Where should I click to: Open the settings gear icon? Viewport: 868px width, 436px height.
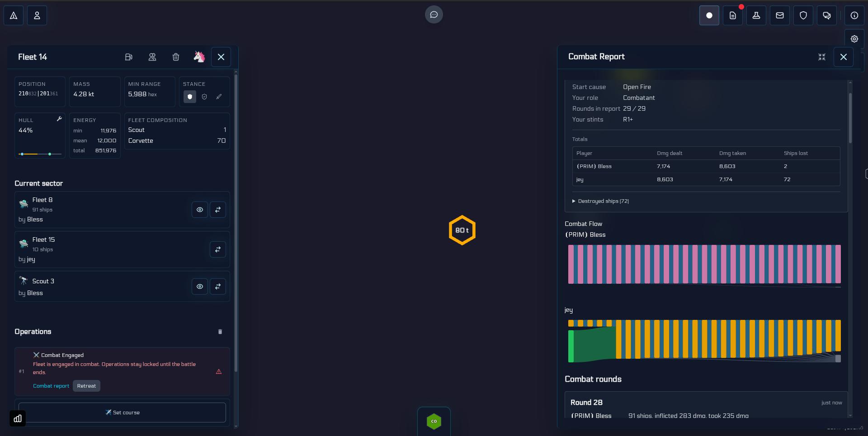click(x=854, y=39)
